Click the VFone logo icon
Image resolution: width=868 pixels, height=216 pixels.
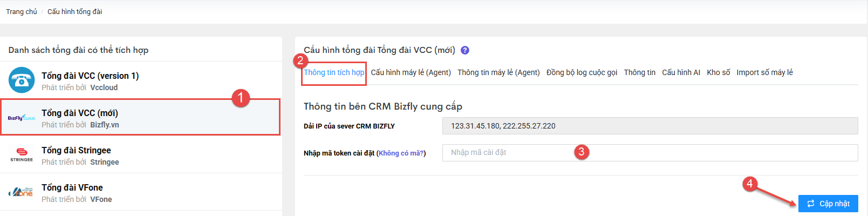coord(22,192)
